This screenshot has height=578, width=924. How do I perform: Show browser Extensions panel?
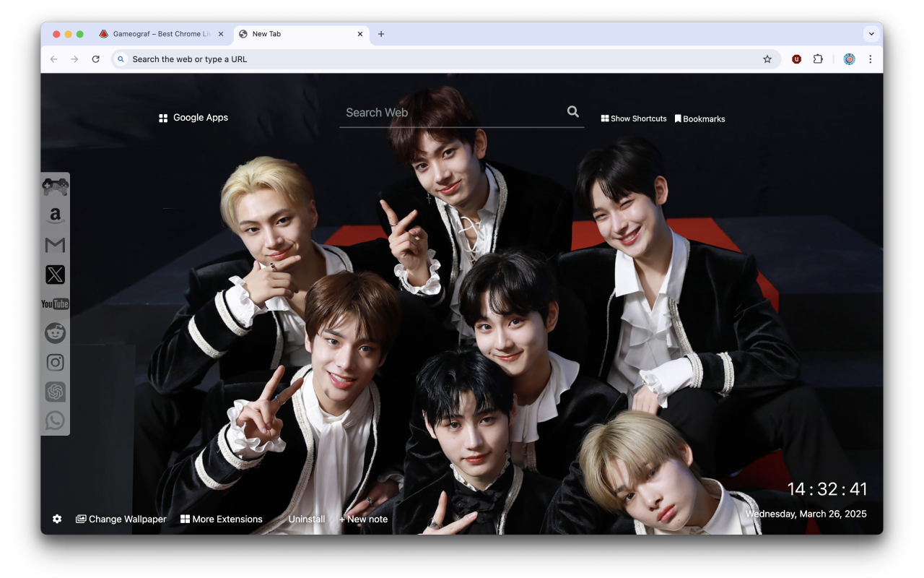click(818, 59)
